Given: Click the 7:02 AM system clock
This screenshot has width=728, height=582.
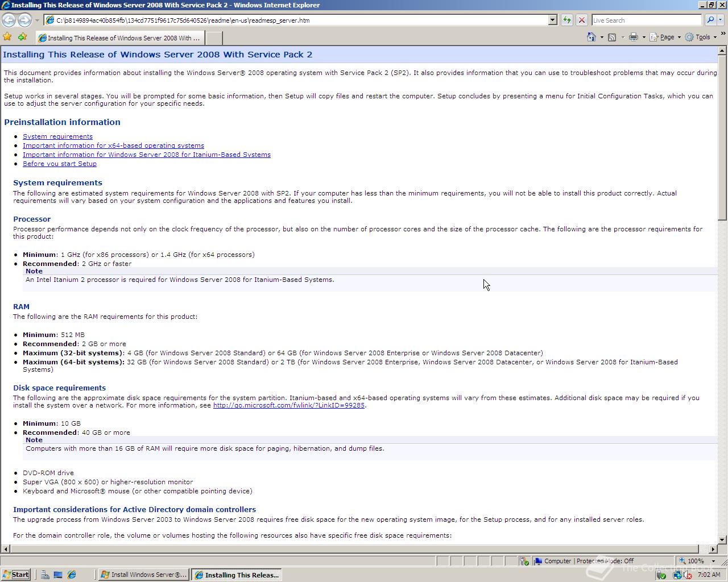Looking at the screenshot, I should pos(709,575).
